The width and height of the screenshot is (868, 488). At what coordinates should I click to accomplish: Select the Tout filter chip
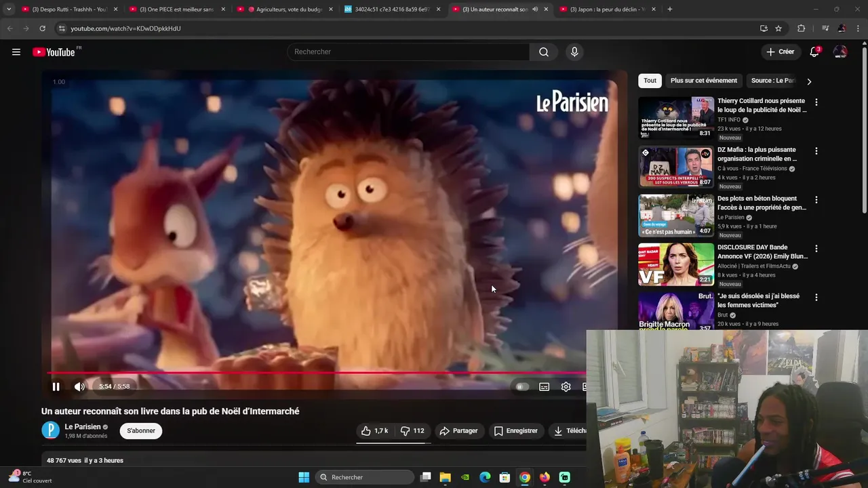click(x=650, y=81)
